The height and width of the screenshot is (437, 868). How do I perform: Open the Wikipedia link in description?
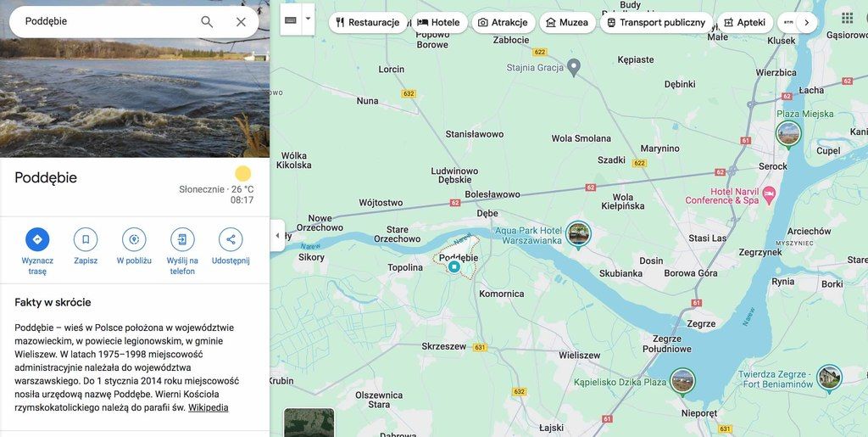pos(209,407)
